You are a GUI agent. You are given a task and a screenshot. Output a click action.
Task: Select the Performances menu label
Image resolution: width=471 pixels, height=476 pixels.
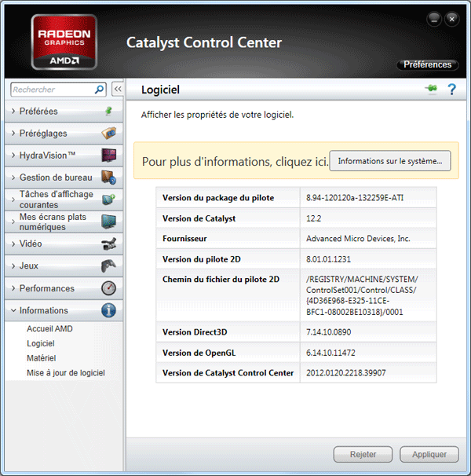coord(47,288)
